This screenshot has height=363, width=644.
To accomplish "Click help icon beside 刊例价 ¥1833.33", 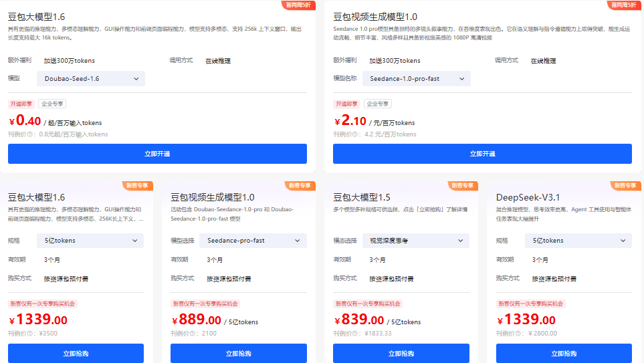I will click(355, 334).
